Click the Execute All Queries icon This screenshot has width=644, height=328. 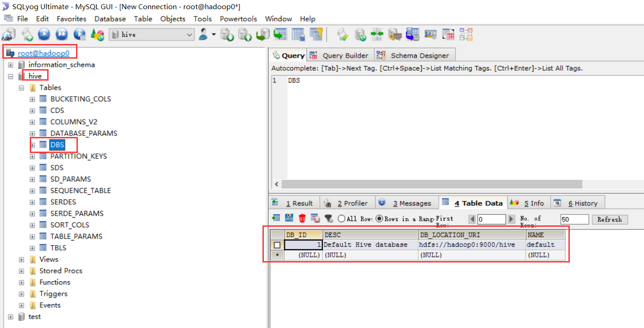tap(62, 34)
